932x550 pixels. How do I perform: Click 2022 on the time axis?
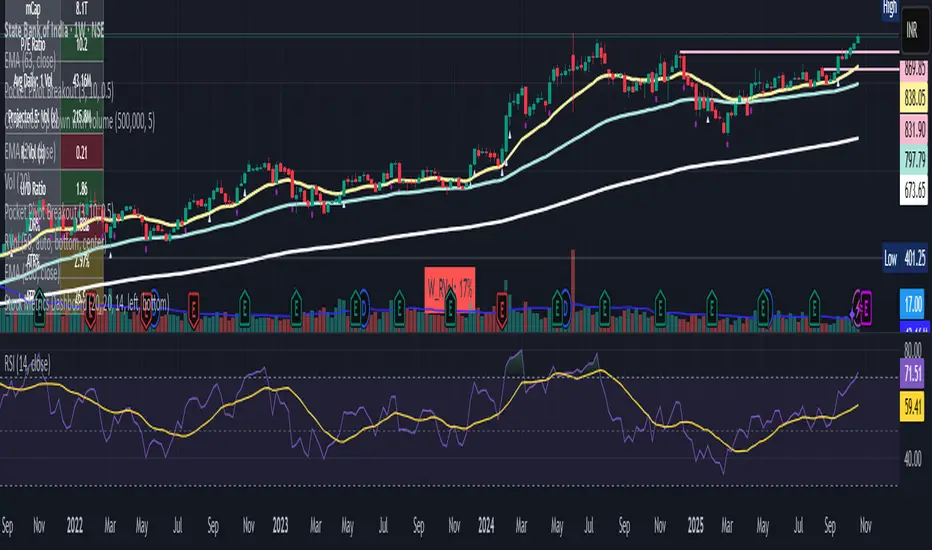tap(75, 526)
